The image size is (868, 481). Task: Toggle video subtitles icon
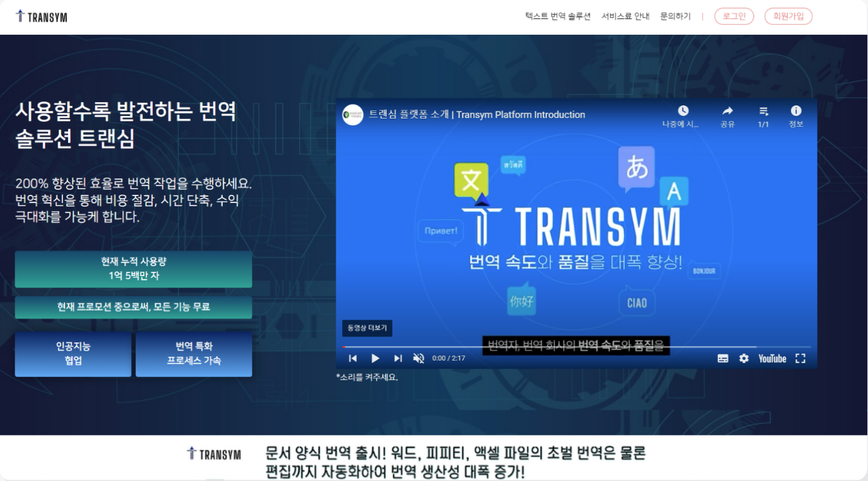click(x=723, y=359)
